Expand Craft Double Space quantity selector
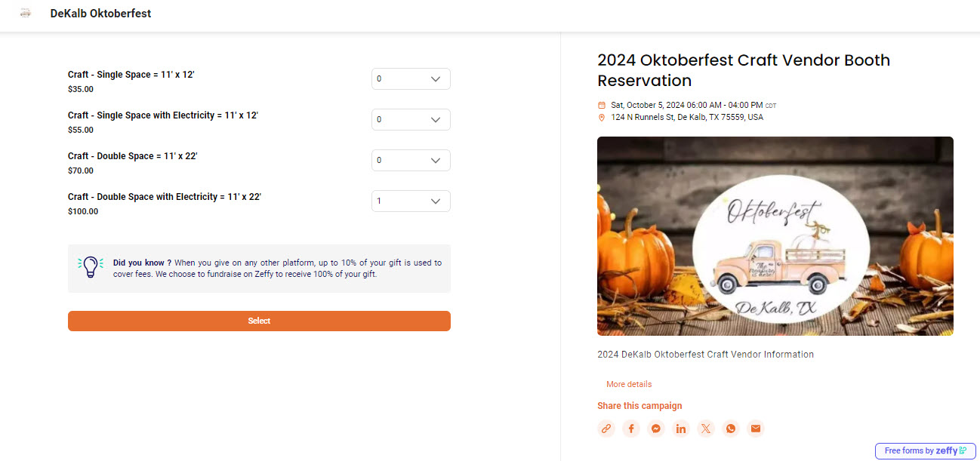The image size is (980, 461). [x=411, y=161]
